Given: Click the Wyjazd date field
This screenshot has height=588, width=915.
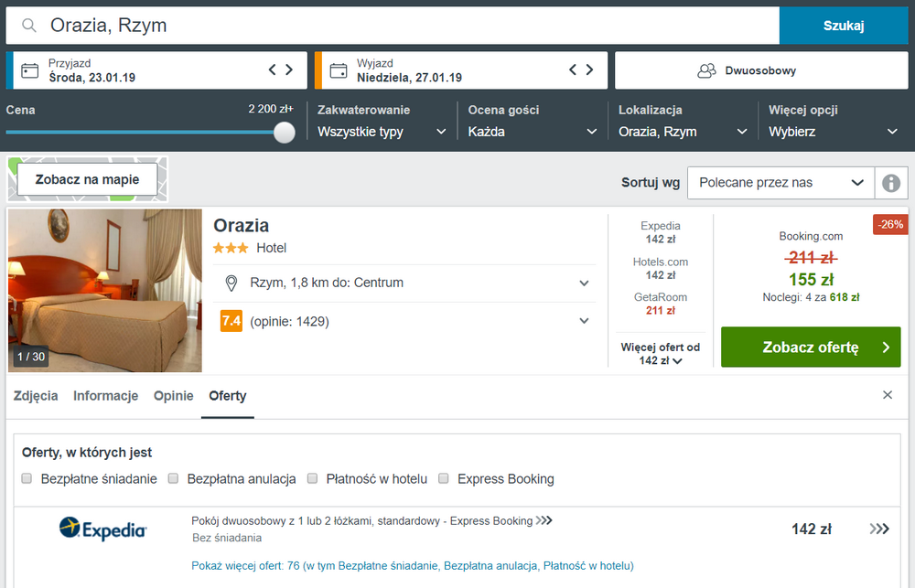Looking at the screenshot, I should click(461, 70).
